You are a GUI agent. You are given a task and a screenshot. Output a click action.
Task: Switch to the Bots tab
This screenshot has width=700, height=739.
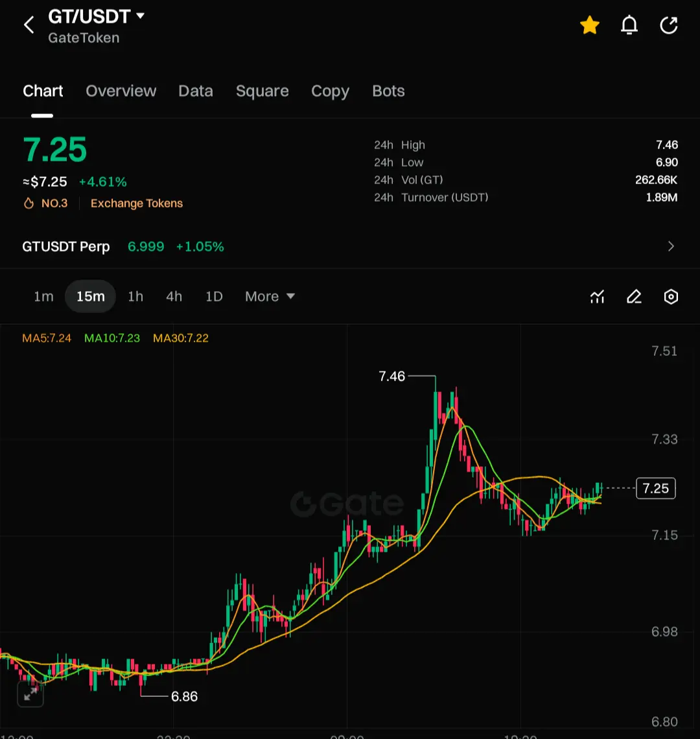tap(388, 91)
